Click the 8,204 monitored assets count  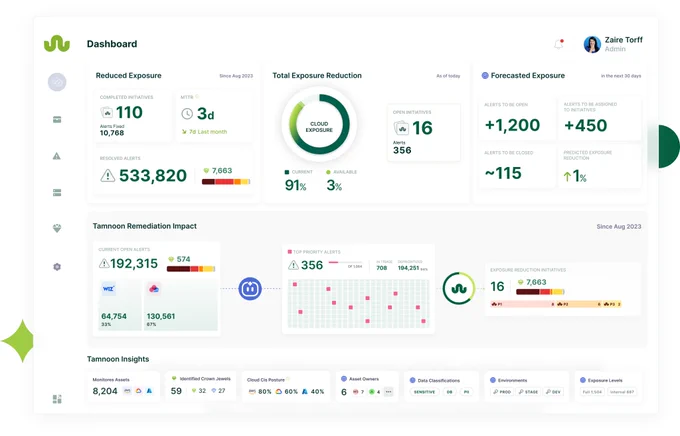click(105, 391)
